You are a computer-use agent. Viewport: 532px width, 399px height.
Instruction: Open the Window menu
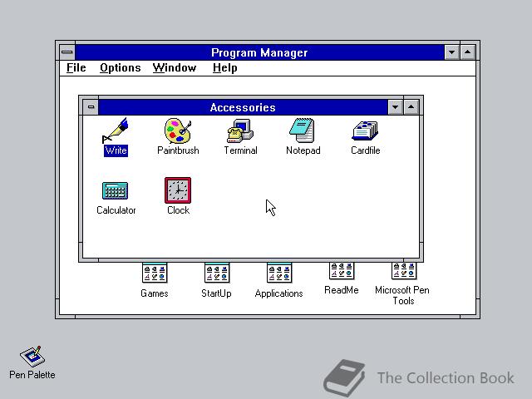[x=175, y=68]
